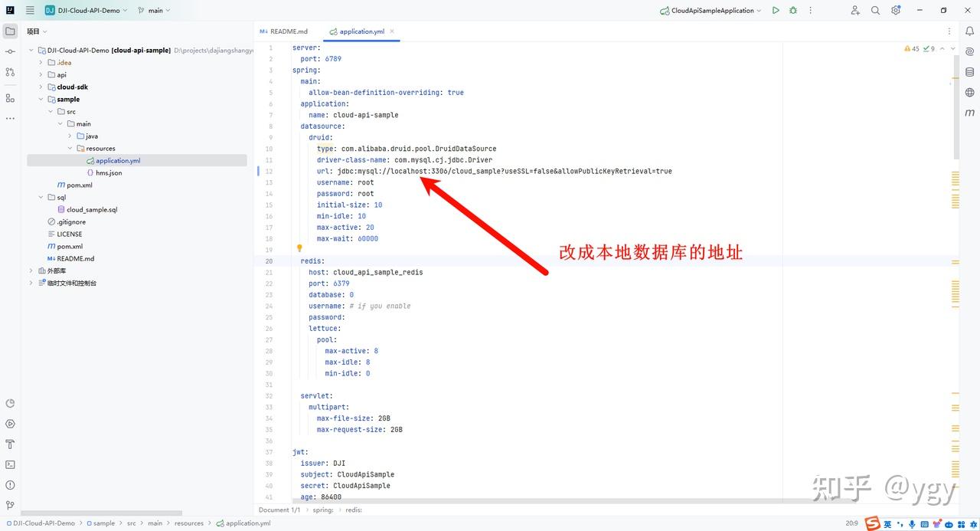Show more tool windows via ellipsis
Image resolution: width=980 pixels, height=531 pixels.
tap(10, 119)
